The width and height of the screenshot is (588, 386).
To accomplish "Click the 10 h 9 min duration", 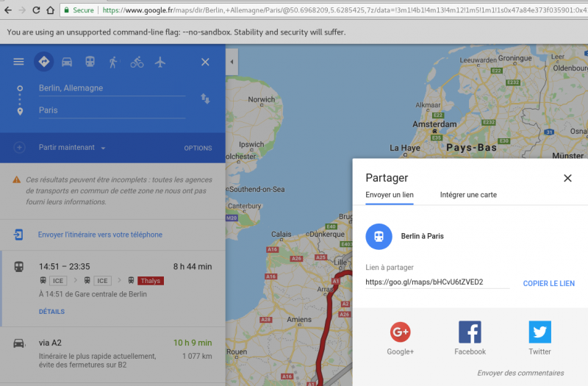I will 193,343.
